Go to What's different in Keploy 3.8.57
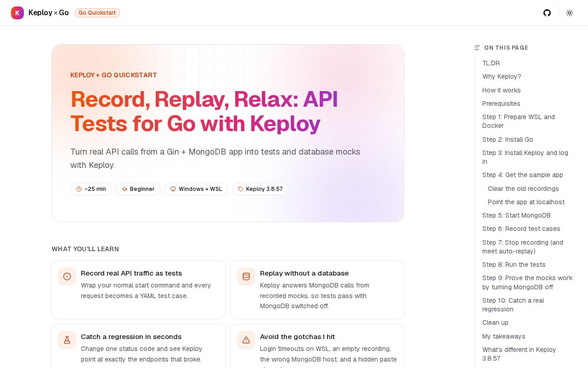Screen dimensions: 588x368 519,354
